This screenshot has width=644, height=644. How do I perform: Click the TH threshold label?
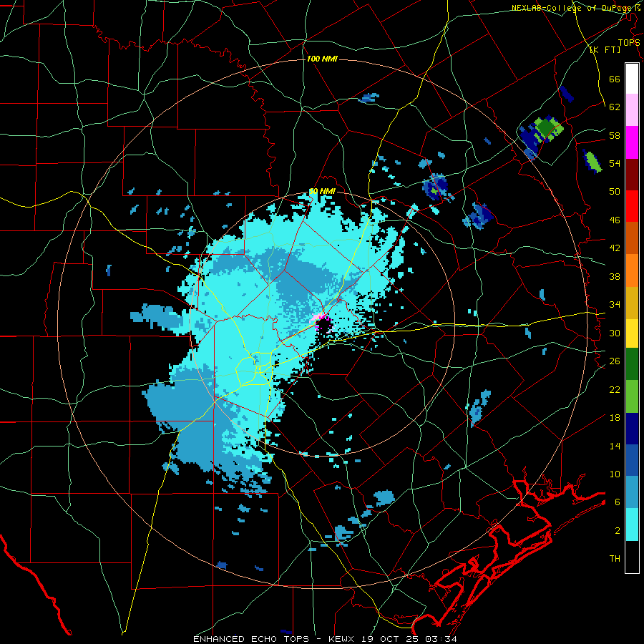tap(615, 559)
